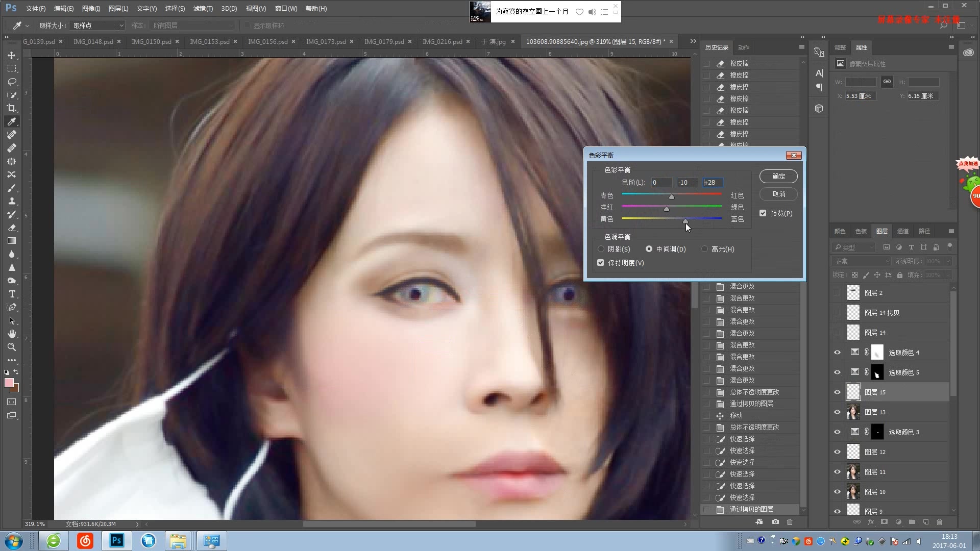Viewport: 980px width, 551px height.
Task: Click the foreground color swatch
Action: click(x=9, y=383)
